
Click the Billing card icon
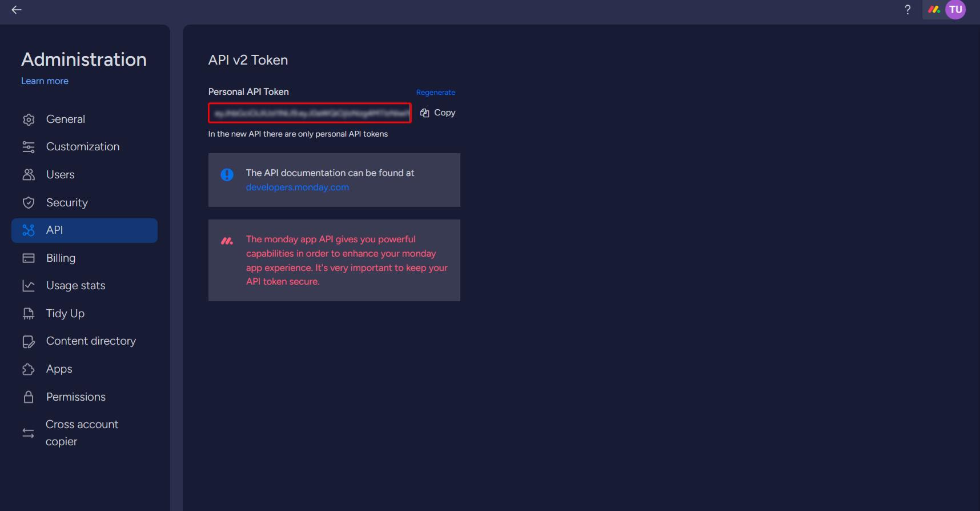(29, 258)
